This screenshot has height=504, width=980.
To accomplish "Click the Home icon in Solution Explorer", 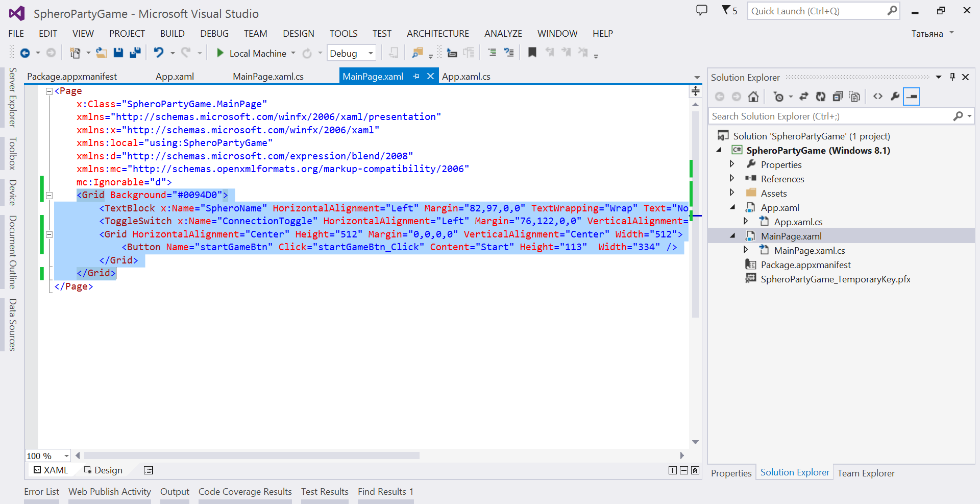I will click(x=753, y=97).
